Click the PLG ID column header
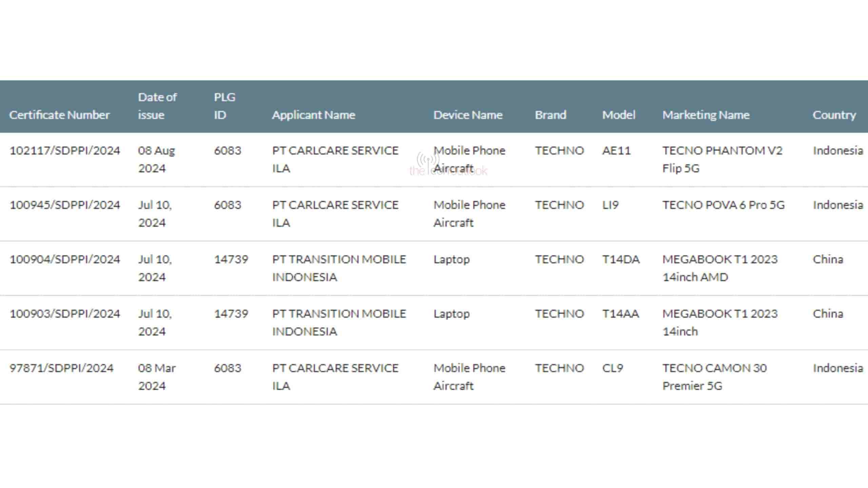Viewport: 868px width, 488px height. tap(224, 106)
